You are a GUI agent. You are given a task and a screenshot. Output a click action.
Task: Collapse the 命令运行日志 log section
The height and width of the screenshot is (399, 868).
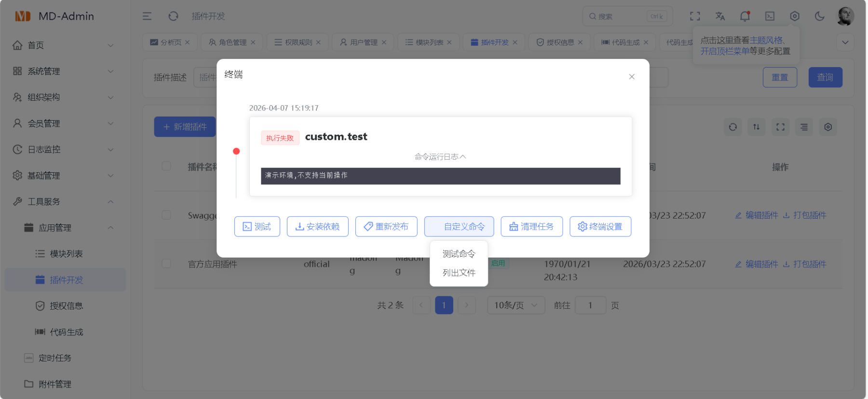pos(440,157)
